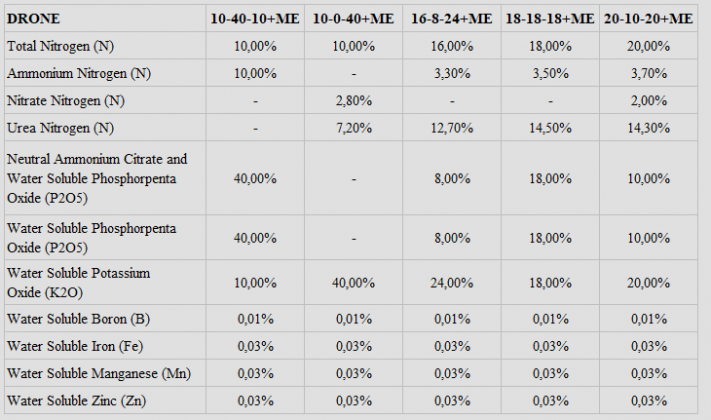Select the Ammonium Nitrogen (N) row label
The height and width of the screenshot is (420, 711).
coord(78,74)
